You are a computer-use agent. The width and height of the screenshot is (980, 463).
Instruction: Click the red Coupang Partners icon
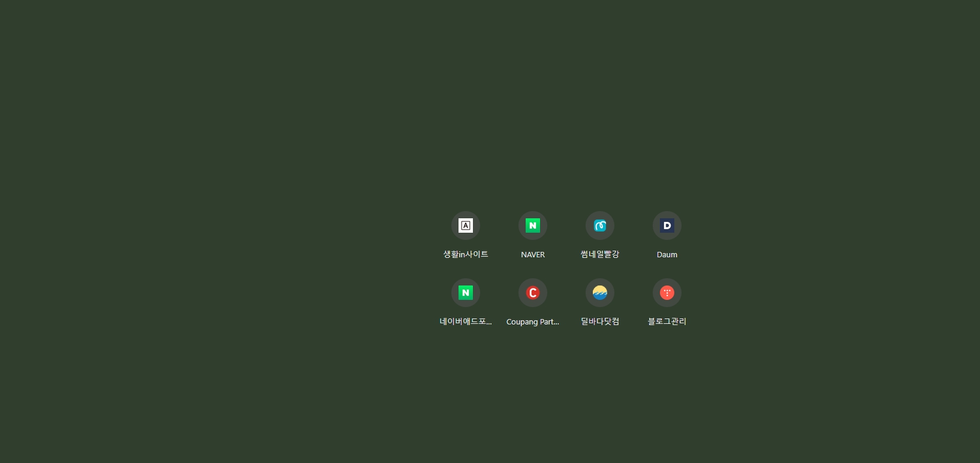(x=533, y=293)
